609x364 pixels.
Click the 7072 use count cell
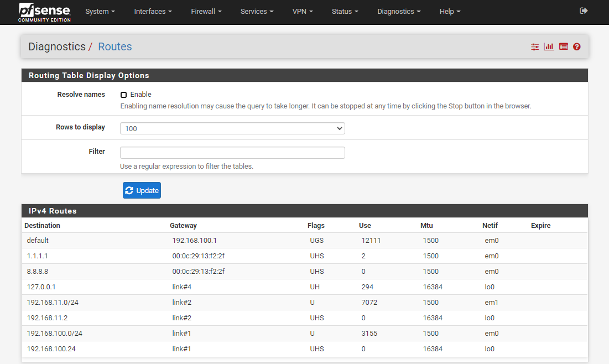point(369,303)
